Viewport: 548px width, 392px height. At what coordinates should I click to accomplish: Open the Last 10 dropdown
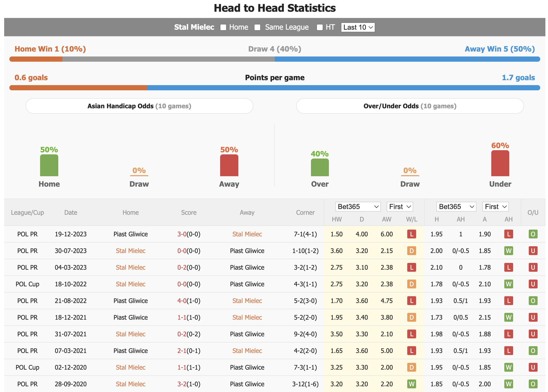click(358, 27)
